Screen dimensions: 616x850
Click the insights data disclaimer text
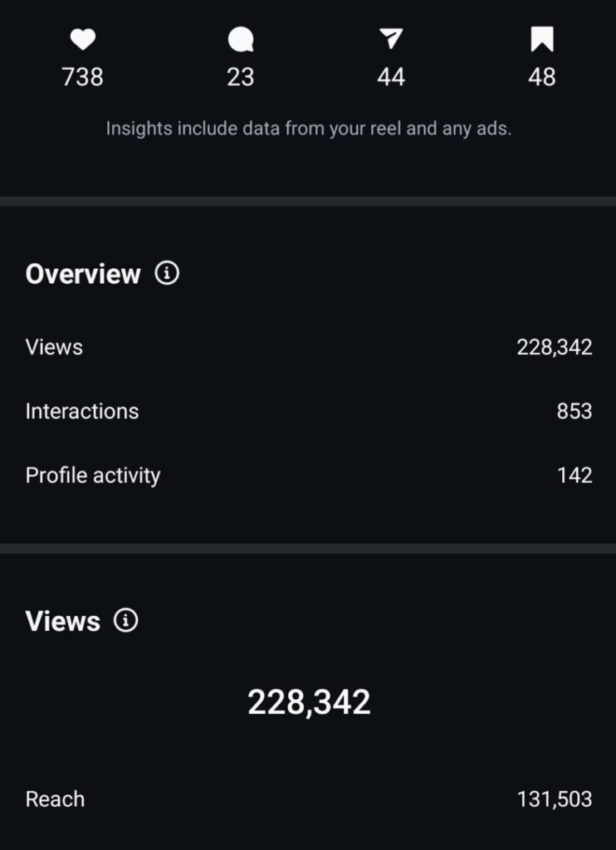tap(308, 129)
